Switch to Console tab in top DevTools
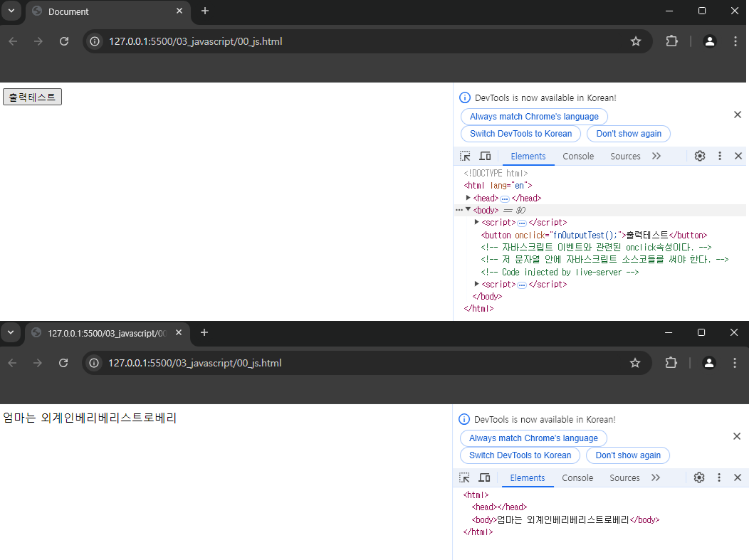The height and width of the screenshot is (560, 749). tap(578, 156)
